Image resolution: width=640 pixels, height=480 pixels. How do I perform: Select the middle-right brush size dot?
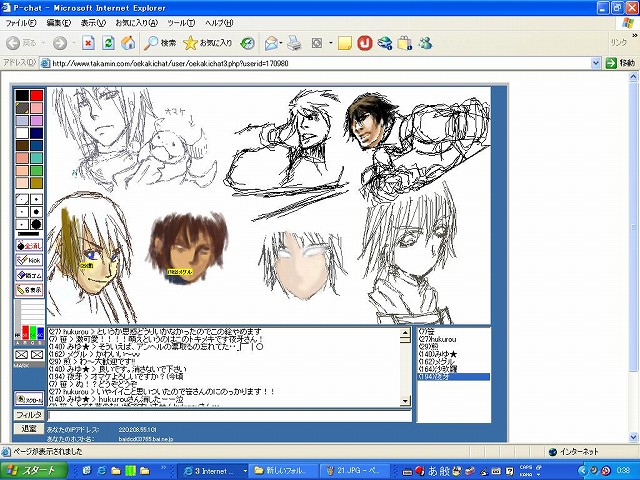[36, 212]
